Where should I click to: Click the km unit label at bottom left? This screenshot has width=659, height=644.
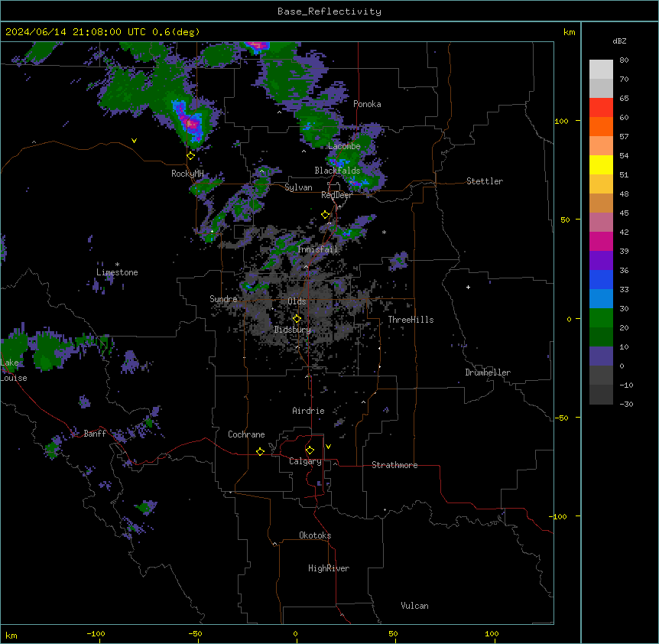(11, 635)
